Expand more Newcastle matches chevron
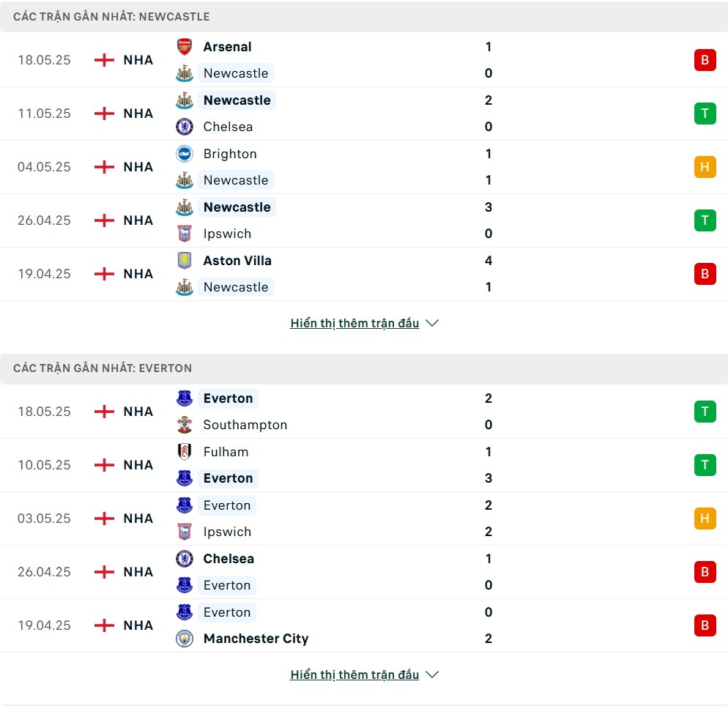This screenshot has height=706, width=728. point(432,323)
